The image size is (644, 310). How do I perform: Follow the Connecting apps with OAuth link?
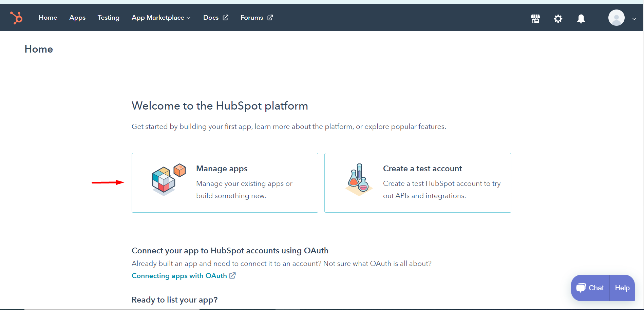point(179,276)
